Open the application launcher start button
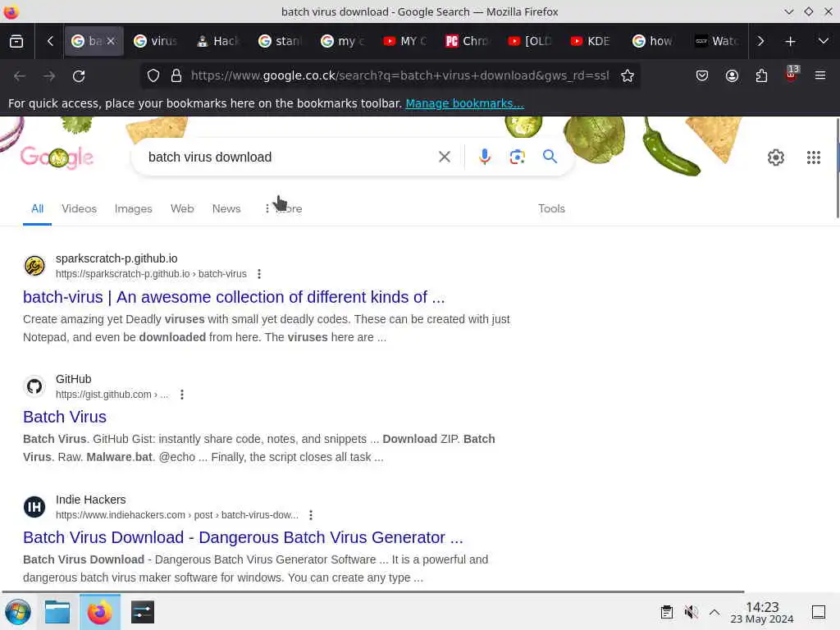The height and width of the screenshot is (630, 840). pos(18,612)
